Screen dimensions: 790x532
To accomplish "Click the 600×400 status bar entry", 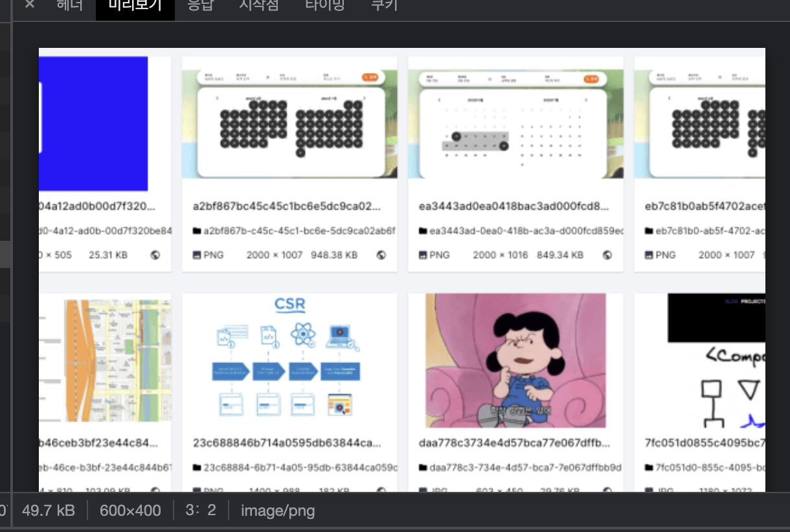I will point(130,511).
